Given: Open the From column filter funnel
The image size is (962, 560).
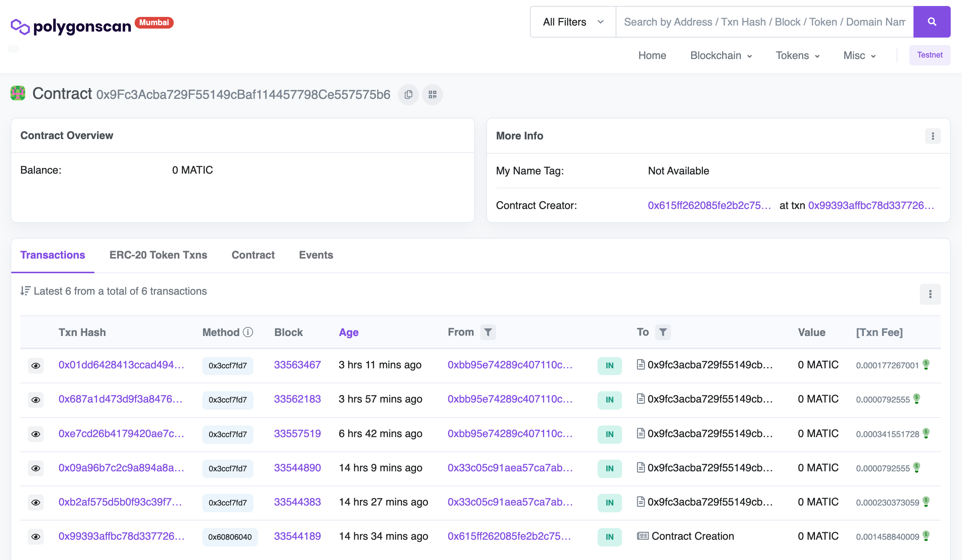Looking at the screenshot, I should pos(488,332).
